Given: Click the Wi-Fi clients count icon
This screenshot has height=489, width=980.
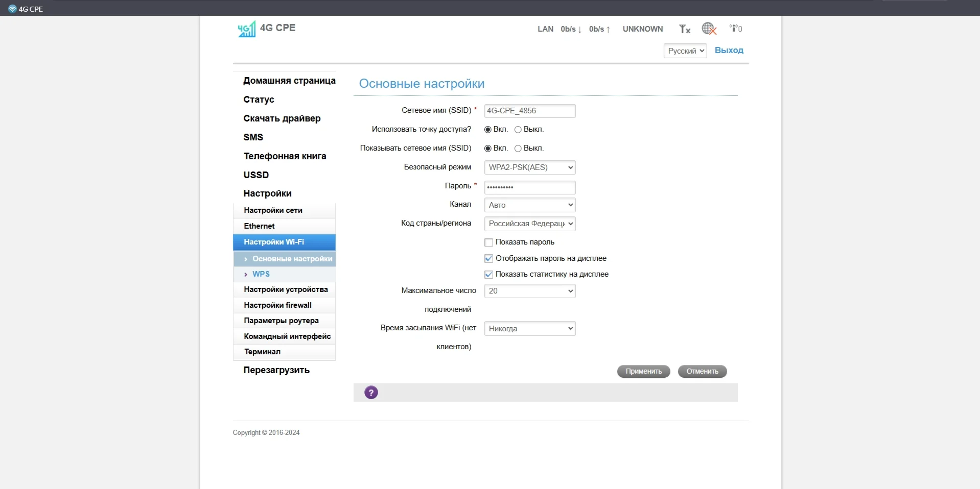Looking at the screenshot, I should tap(736, 29).
